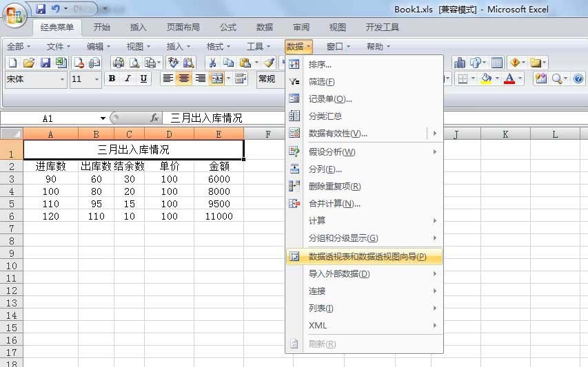The width and height of the screenshot is (588, 367).
Task: Click the Select All corner button
Action: (x=12, y=134)
